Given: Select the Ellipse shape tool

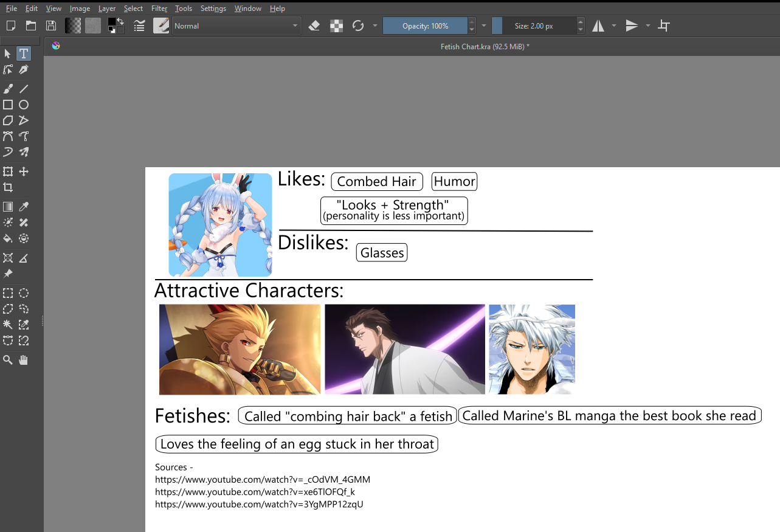Looking at the screenshot, I should [x=24, y=105].
